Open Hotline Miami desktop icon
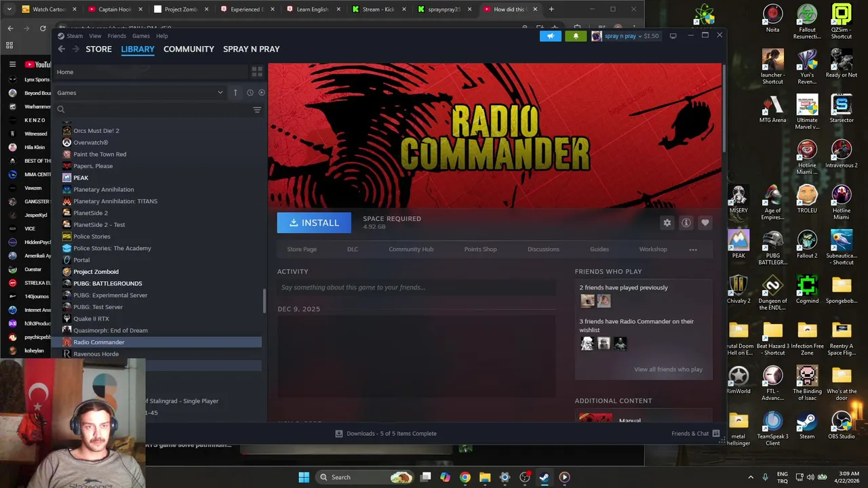The height and width of the screenshot is (488, 868). pos(842,202)
